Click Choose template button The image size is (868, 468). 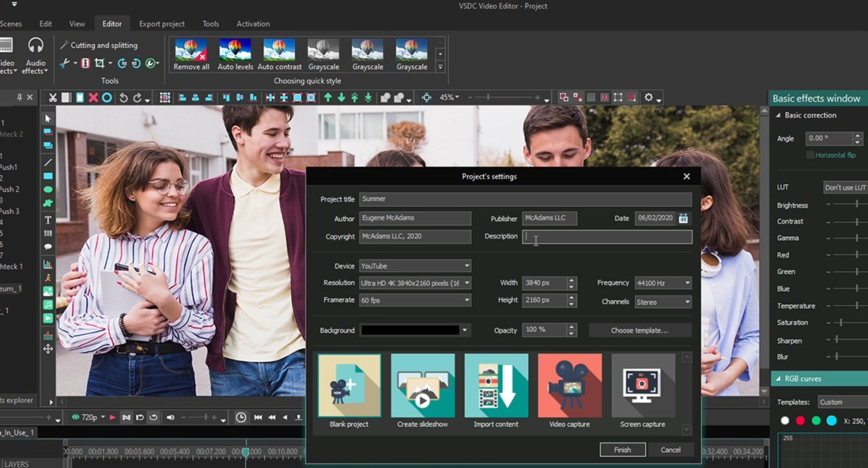point(640,330)
